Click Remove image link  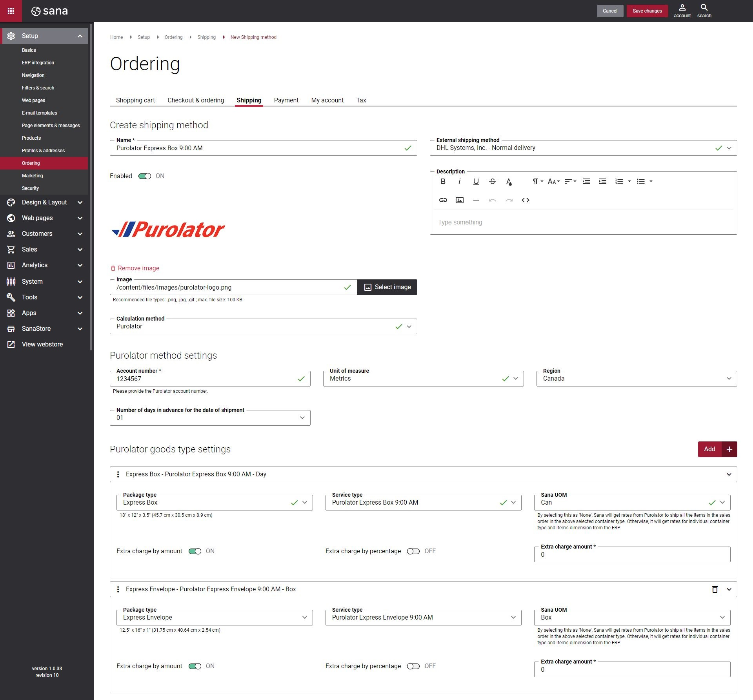click(135, 268)
